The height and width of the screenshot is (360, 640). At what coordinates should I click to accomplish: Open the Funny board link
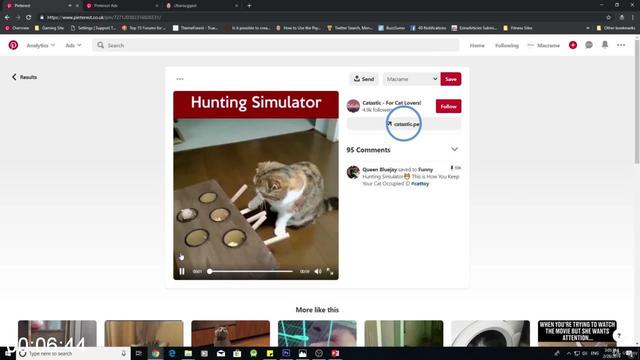[425, 169]
